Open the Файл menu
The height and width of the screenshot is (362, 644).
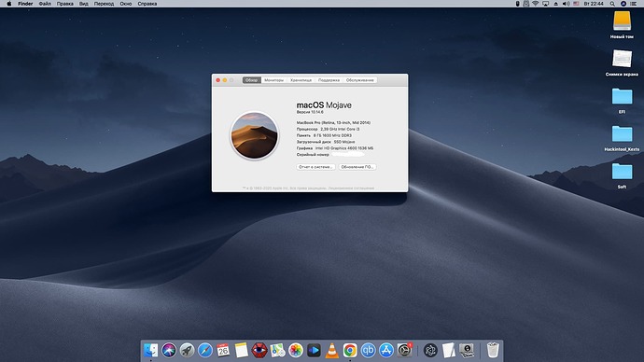(45, 4)
